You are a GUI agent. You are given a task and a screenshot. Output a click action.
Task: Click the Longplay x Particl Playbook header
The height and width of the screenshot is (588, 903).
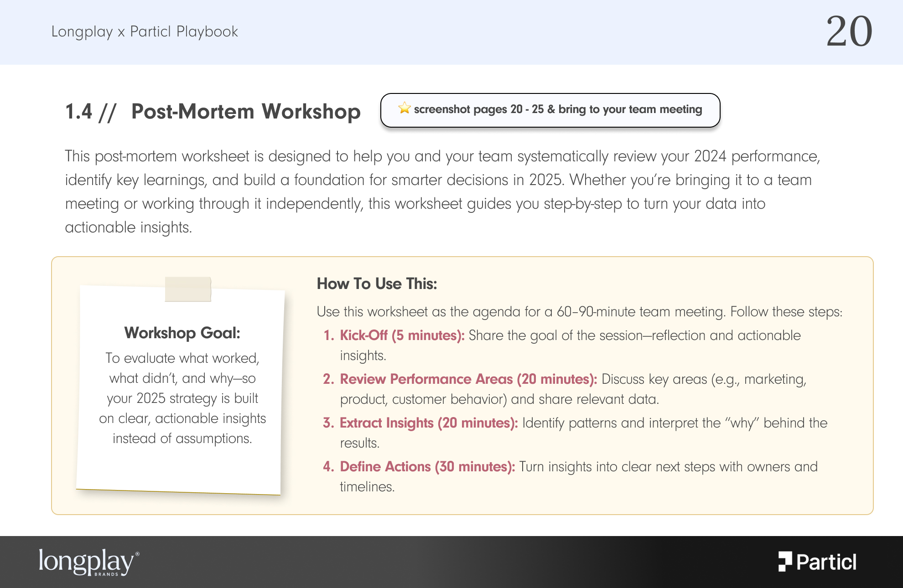pos(145,31)
